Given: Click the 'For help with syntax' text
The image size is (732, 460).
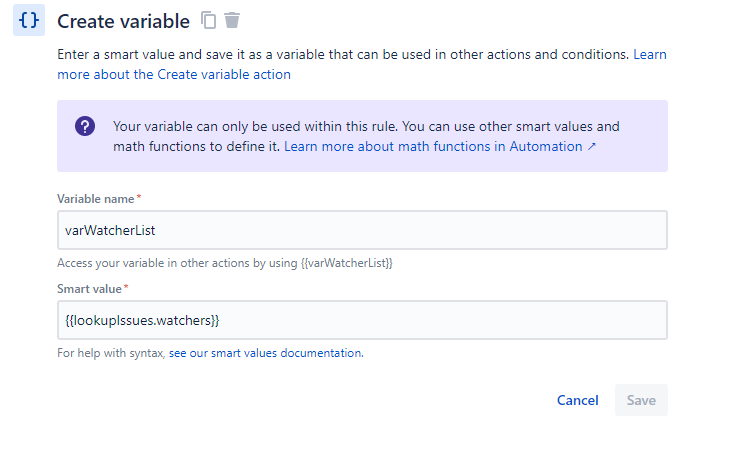Looking at the screenshot, I should [110, 353].
